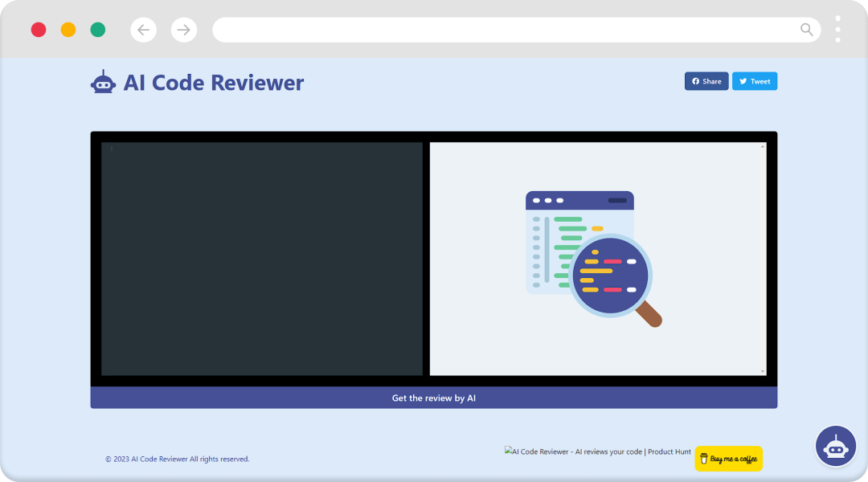Click the yellow minimize window dot
The height and width of the screenshot is (482, 868).
point(68,30)
